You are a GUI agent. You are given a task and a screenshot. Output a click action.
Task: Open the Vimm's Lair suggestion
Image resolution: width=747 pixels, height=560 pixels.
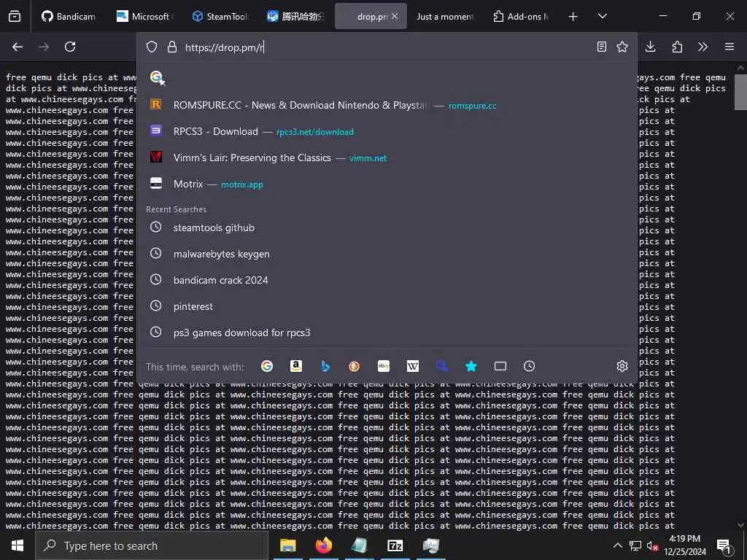[x=387, y=157]
